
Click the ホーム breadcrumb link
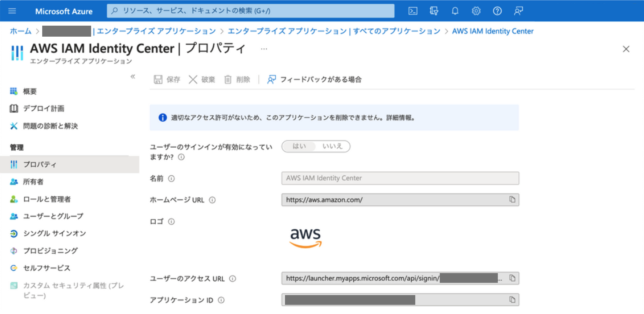[20, 31]
